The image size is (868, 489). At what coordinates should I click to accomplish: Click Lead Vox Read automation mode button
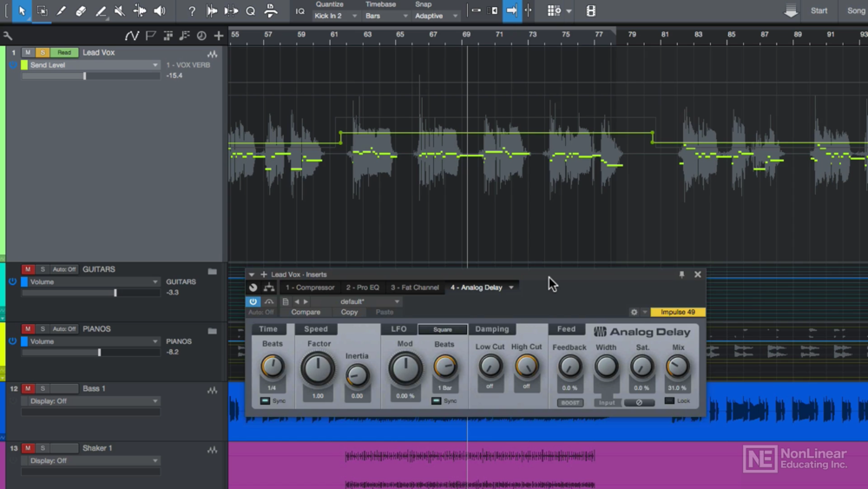(64, 52)
